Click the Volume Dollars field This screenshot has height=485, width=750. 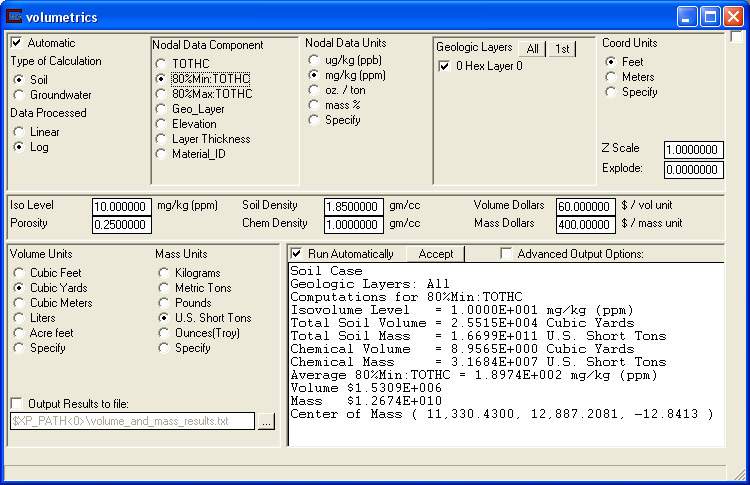pyautogui.click(x=585, y=207)
